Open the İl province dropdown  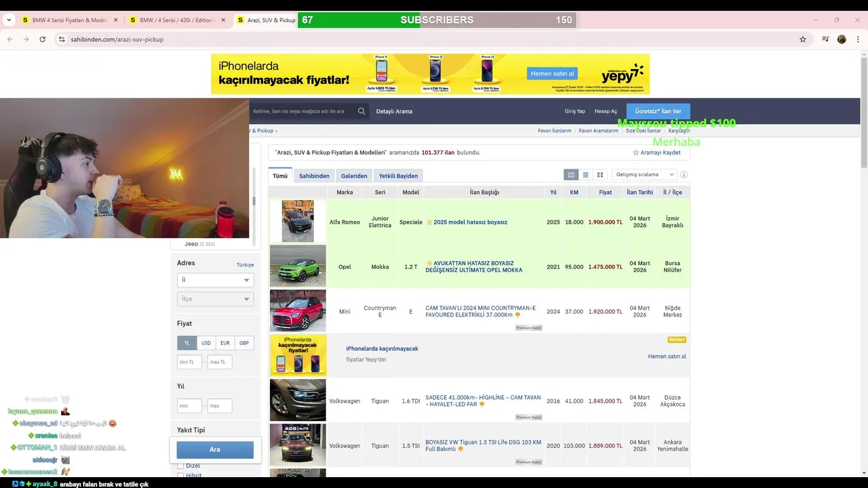(x=215, y=280)
